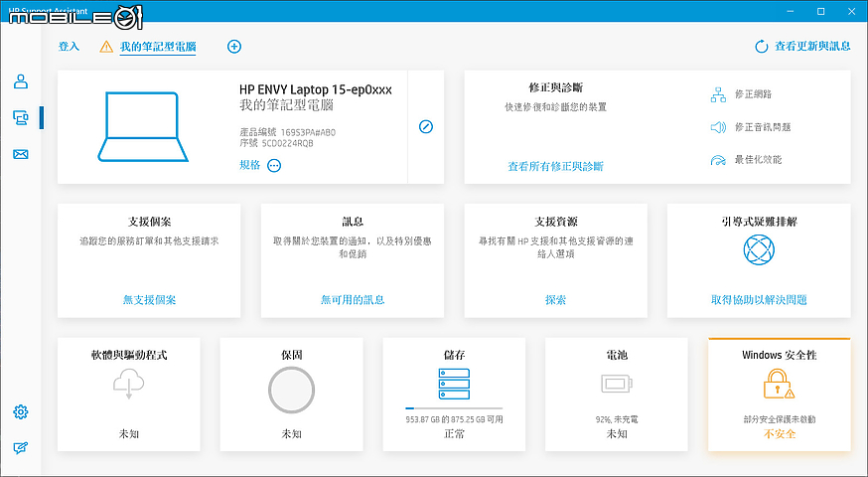Click the 修正與診斷 heading
The image size is (868, 477).
(555, 87)
